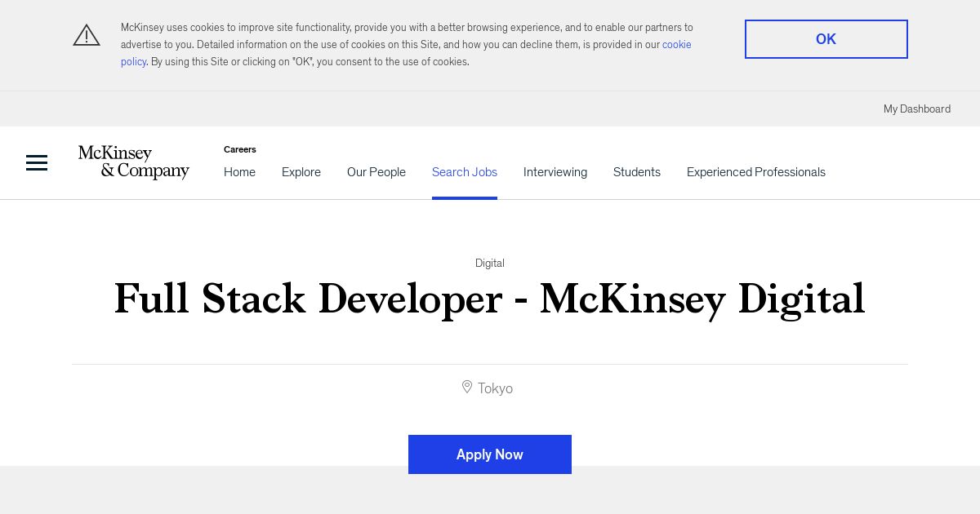Click the Careers label above navigation
The width and height of the screenshot is (980, 514).
(x=240, y=149)
